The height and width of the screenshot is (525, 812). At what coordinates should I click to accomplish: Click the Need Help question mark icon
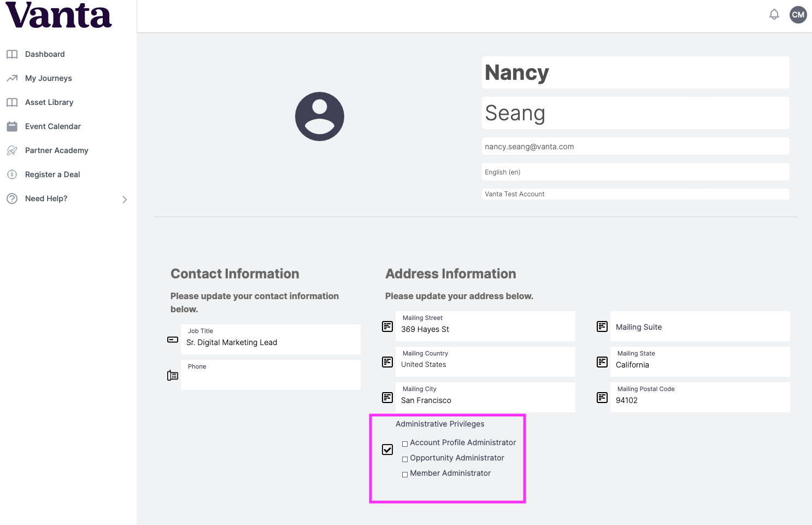(12, 199)
